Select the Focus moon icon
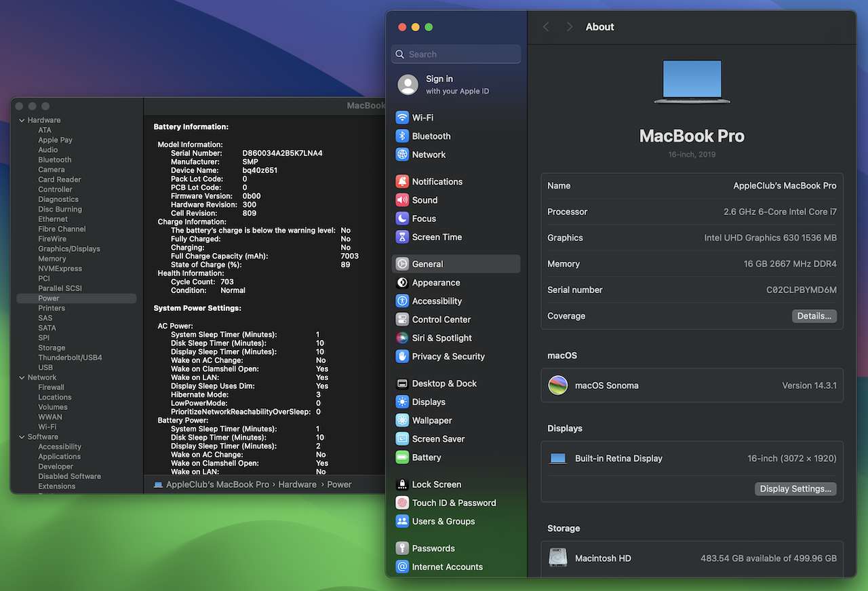 click(402, 218)
